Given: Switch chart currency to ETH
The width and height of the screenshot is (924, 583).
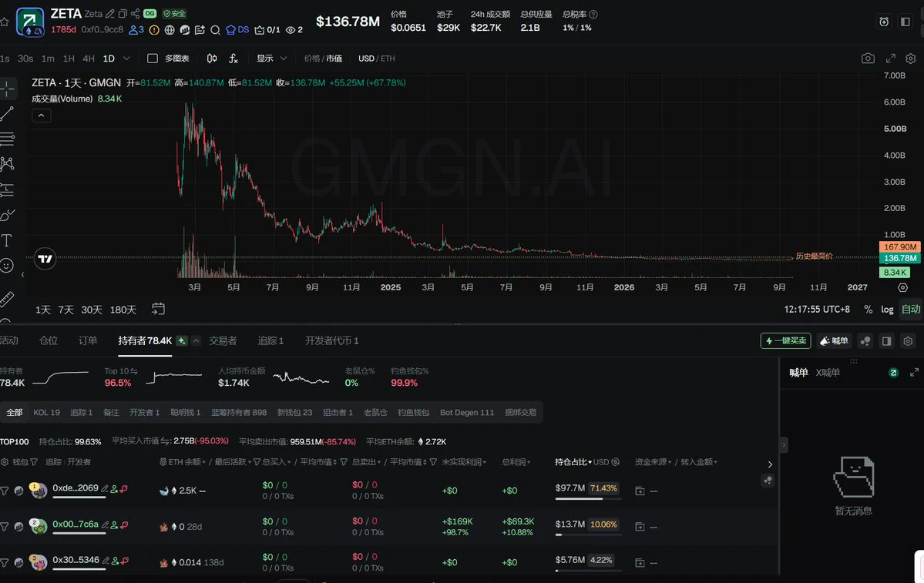Looking at the screenshot, I should [x=388, y=59].
